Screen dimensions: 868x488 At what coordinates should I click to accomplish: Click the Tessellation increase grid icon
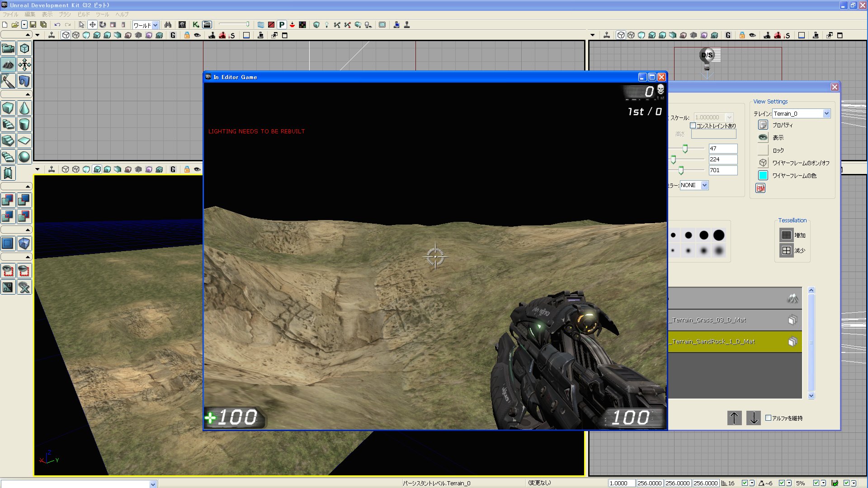click(x=786, y=235)
